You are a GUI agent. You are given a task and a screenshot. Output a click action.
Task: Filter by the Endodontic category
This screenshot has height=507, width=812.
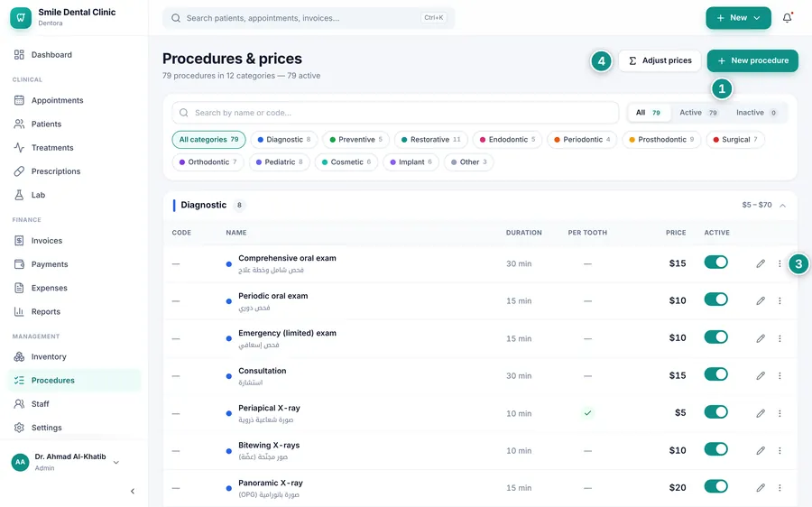pos(507,140)
